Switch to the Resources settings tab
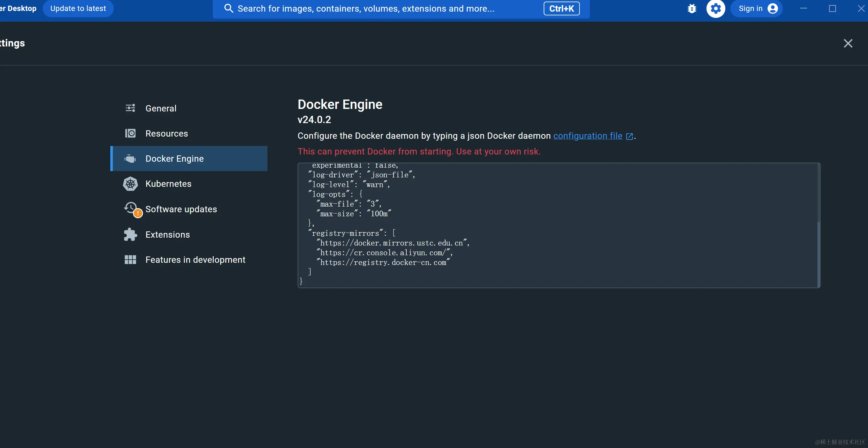 click(x=167, y=133)
